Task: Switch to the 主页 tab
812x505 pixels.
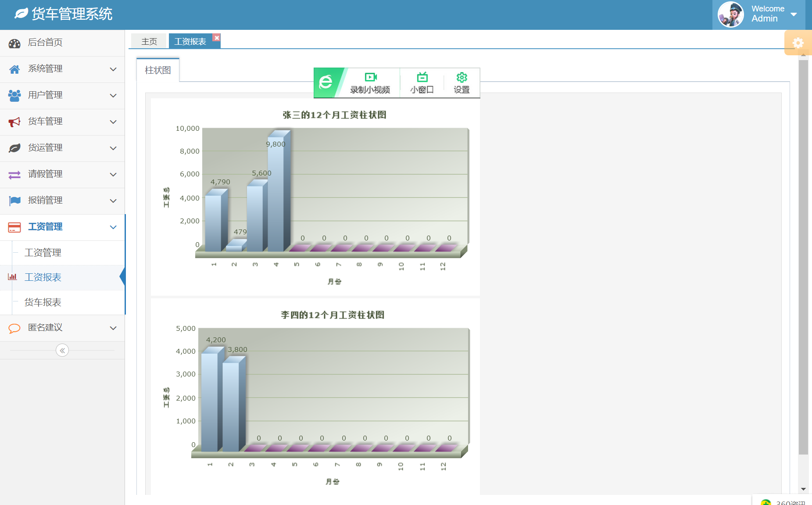Action: pos(149,41)
